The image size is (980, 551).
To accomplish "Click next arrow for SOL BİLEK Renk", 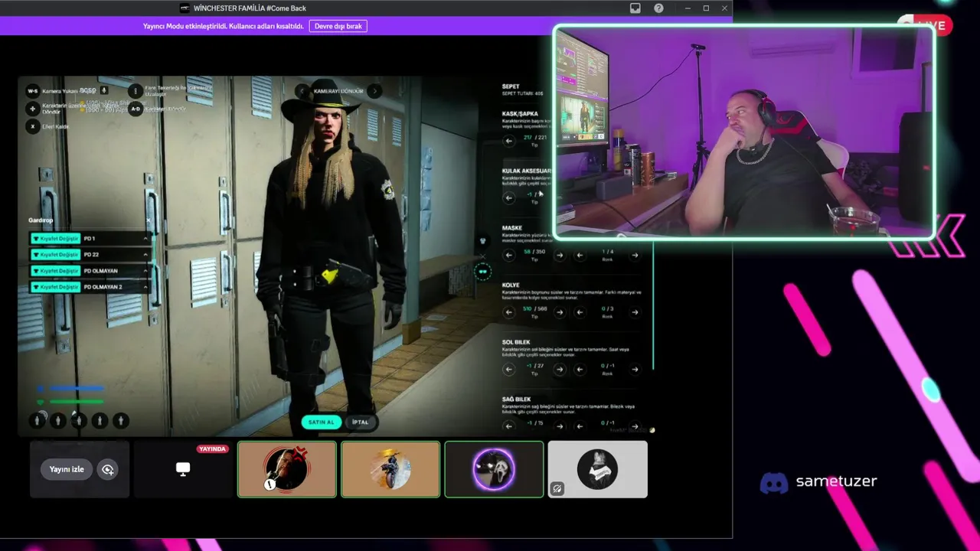I will point(635,370).
